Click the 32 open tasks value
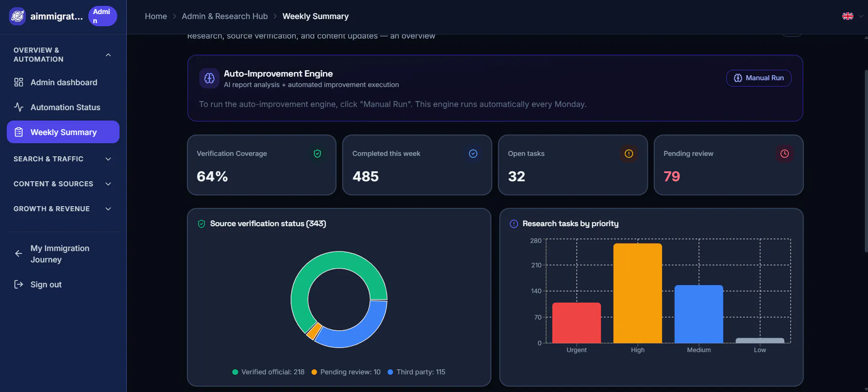The image size is (868, 392). tap(517, 176)
